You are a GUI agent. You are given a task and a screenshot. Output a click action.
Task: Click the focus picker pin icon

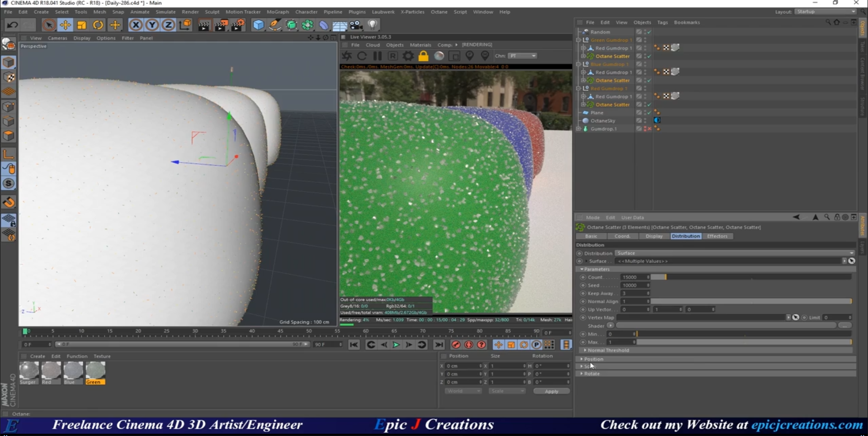(470, 56)
